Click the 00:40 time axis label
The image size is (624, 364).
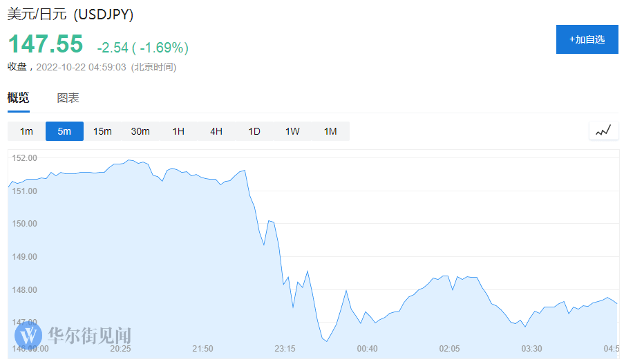367,349
